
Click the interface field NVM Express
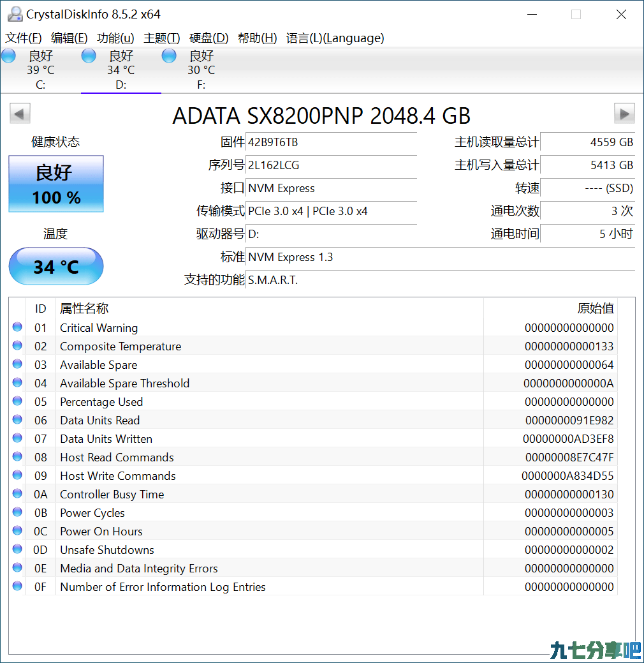pos(331,188)
